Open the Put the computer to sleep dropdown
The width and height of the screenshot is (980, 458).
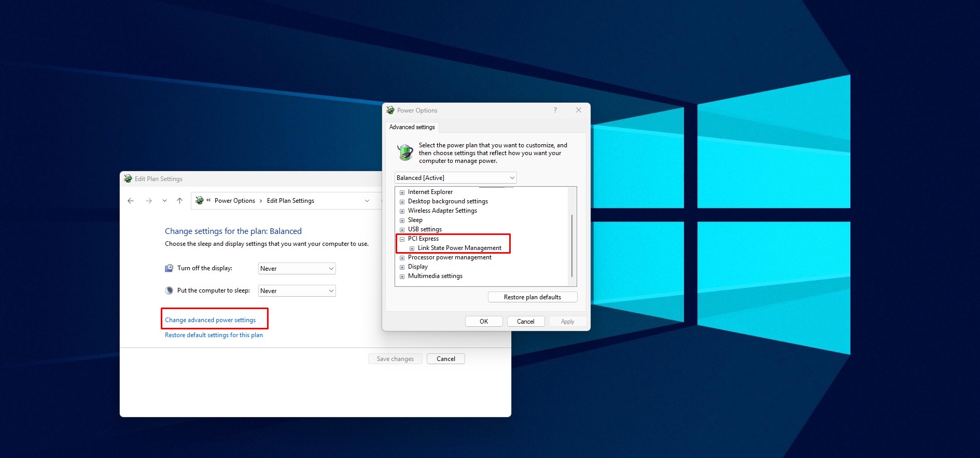coord(297,291)
